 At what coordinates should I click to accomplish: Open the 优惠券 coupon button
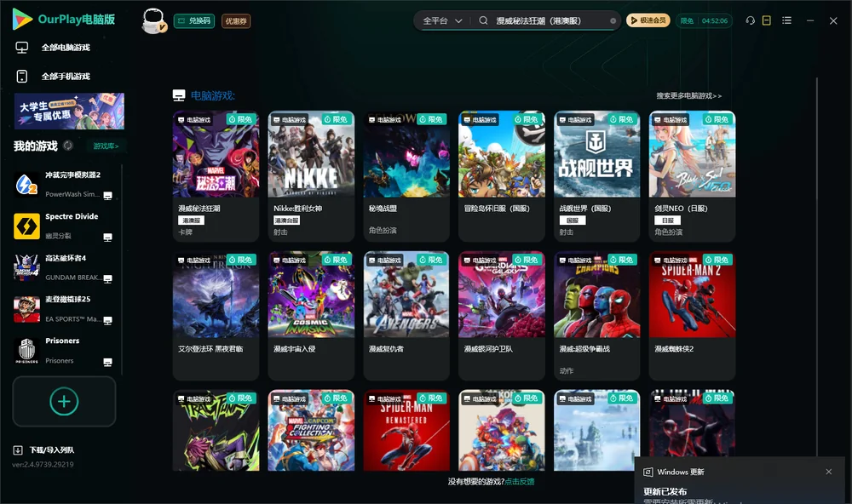click(236, 21)
